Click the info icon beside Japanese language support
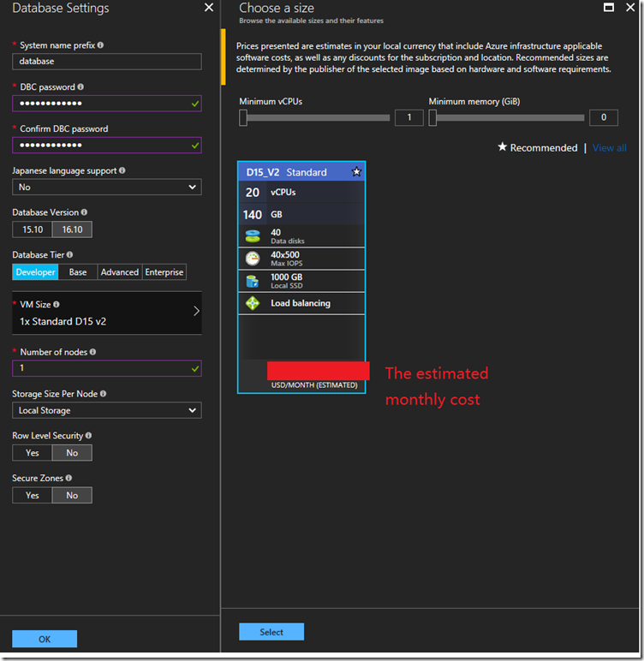This screenshot has width=644, height=661. point(122,170)
